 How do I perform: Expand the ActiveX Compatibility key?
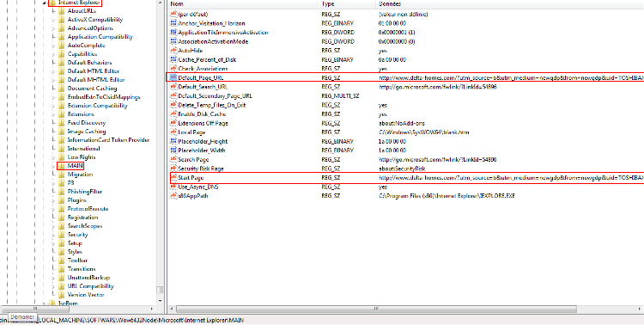(x=53, y=19)
